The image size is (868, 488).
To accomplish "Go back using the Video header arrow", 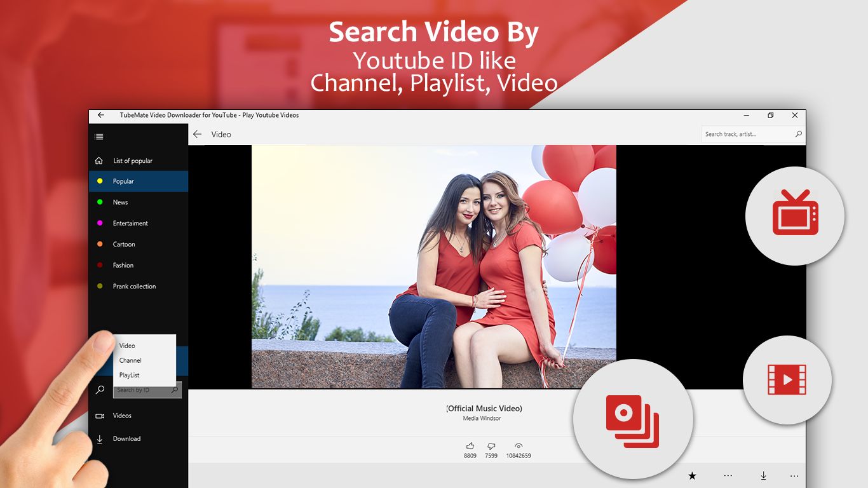I will pos(197,134).
